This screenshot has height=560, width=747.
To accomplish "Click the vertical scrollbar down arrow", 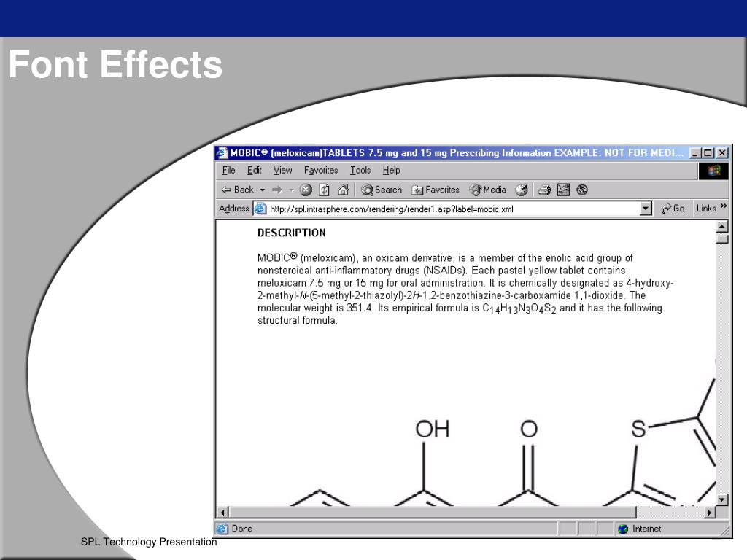I will [x=722, y=500].
